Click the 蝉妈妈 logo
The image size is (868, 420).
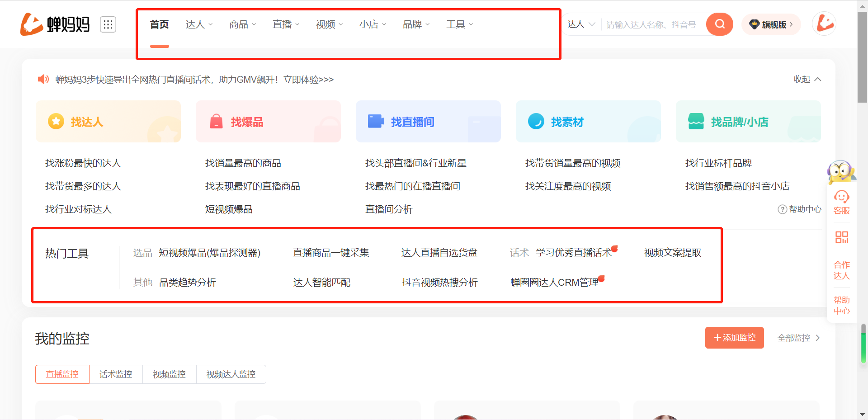pyautogui.click(x=55, y=24)
